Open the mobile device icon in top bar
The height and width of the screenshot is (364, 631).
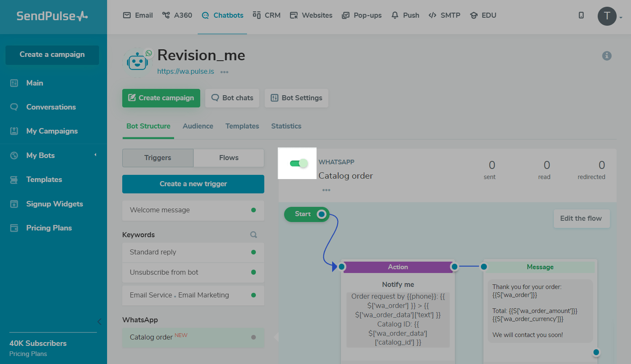click(x=581, y=15)
